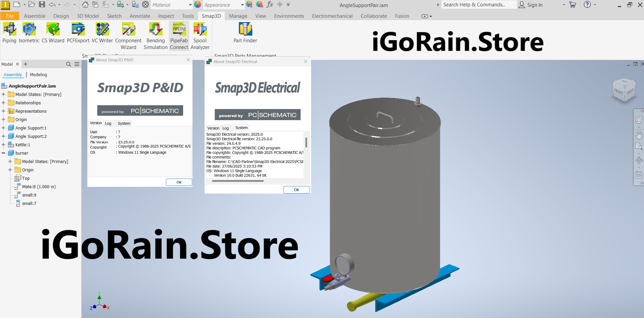
Task: Click OK in the Smap3D Electrical dialog
Action: click(x=296, y=190)
